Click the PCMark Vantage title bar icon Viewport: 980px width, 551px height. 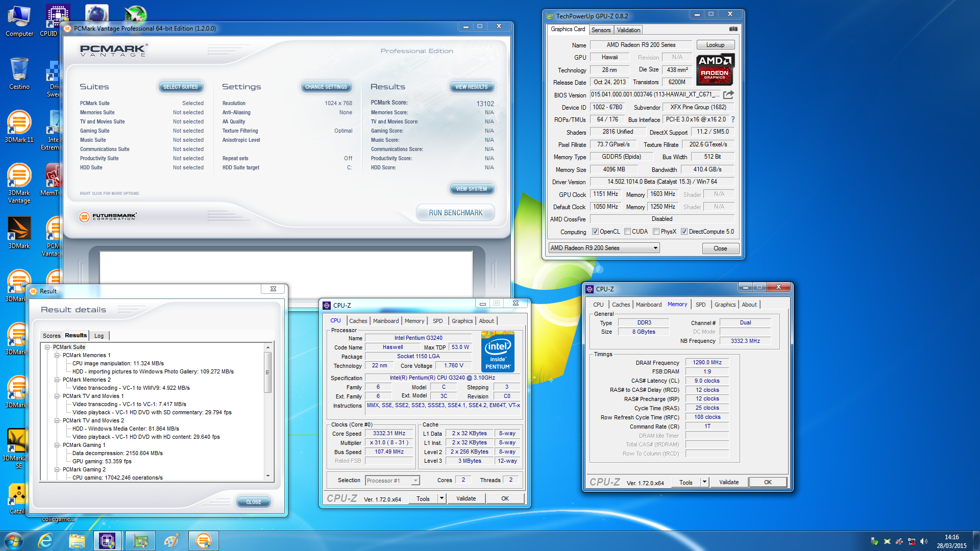[68, 29]
